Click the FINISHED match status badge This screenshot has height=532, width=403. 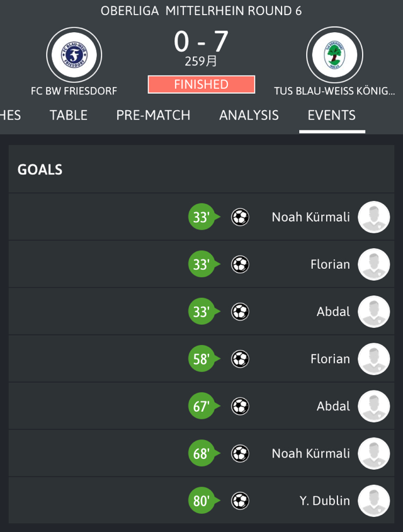click(201, 84)
